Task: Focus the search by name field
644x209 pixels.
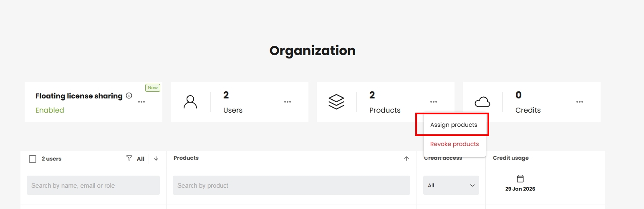Action: point(93,185)
